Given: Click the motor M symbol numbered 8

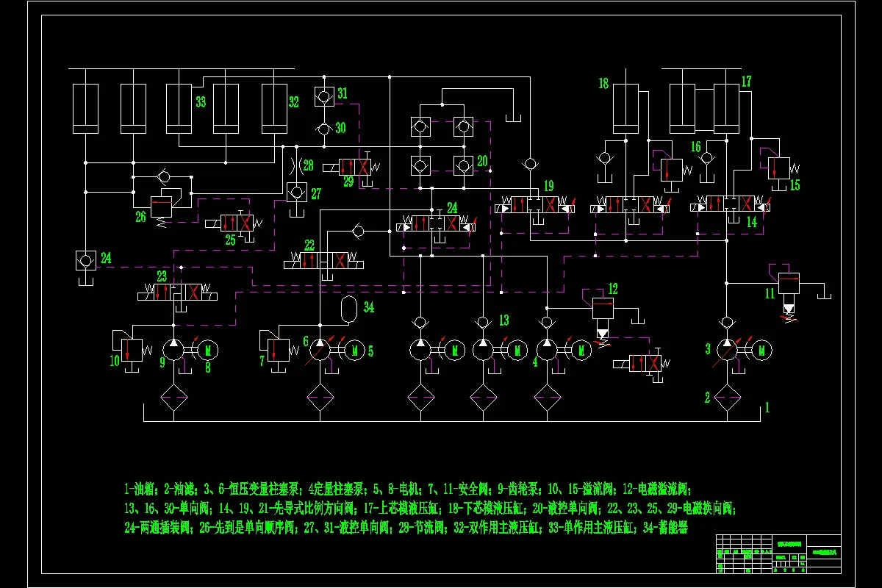Looking at the screenshot, I should (x=209, y=351).
